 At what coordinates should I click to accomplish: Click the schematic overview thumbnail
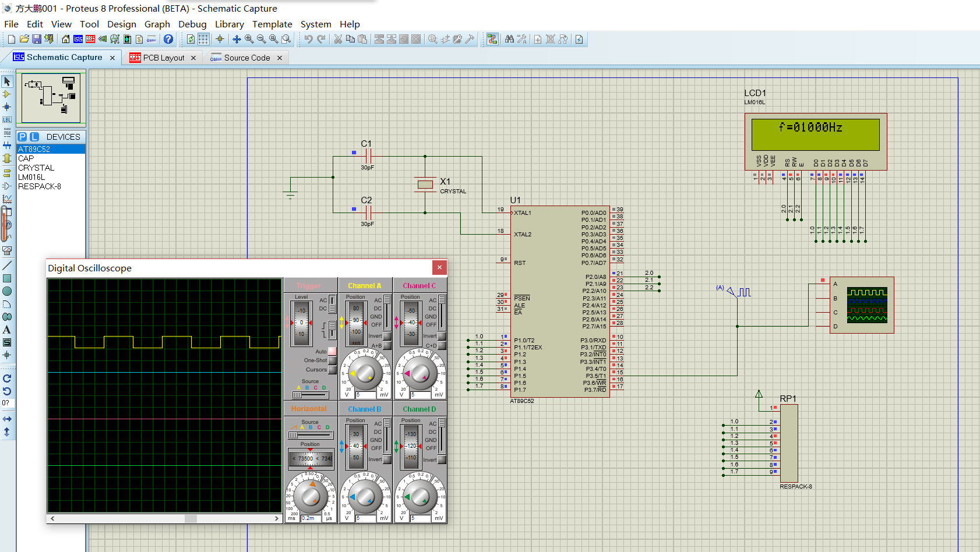tap(51, 97)
